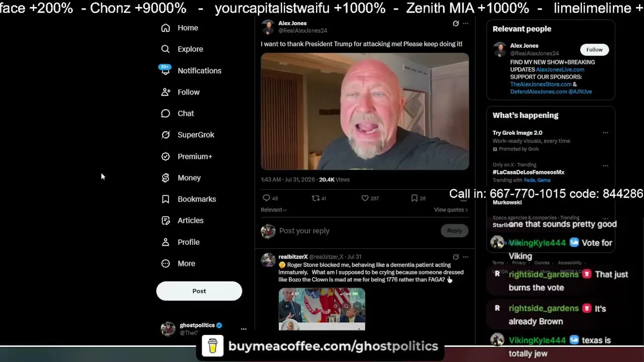644x362 pixels.
Task: Click Alex Jones avatar in Relevant people
Action: [500, 49]
